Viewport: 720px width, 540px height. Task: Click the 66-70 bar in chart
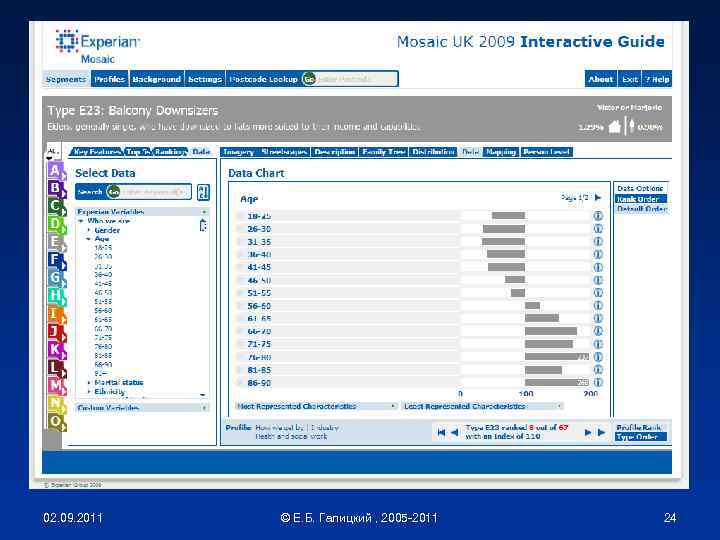coord(551,331)
